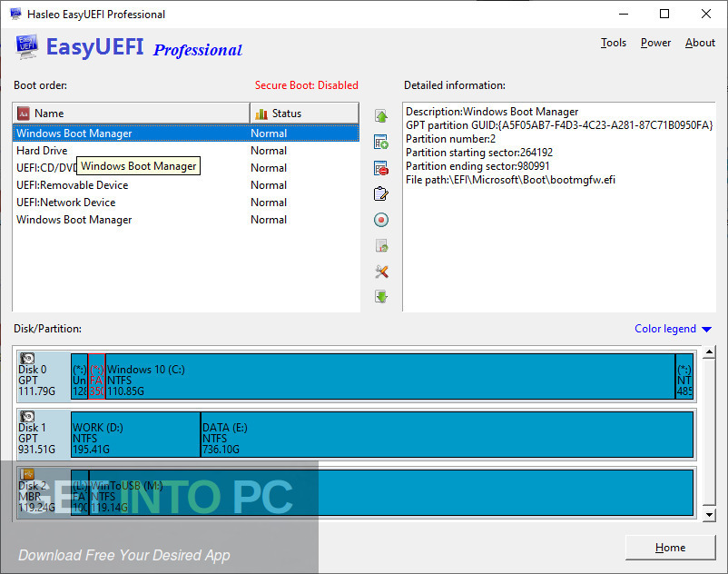The image size is (728, 574).
Task: Select the UEFI:Removable Device boot entry
Action: click(x=186, y=185)
